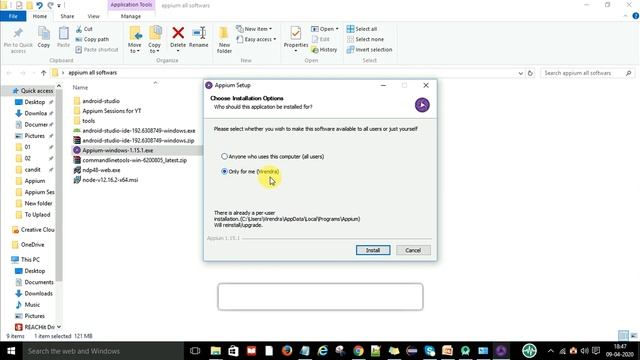Click Copy path in the ribbon
This screenshot has width=640, height=360.
click(92, 39)
